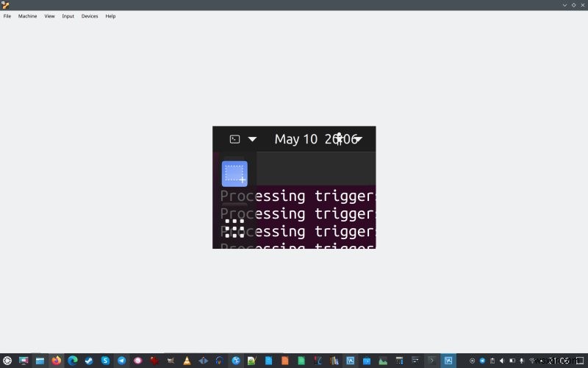
Task: Click the highlighted active VM window task
Action: click(448, 361)
